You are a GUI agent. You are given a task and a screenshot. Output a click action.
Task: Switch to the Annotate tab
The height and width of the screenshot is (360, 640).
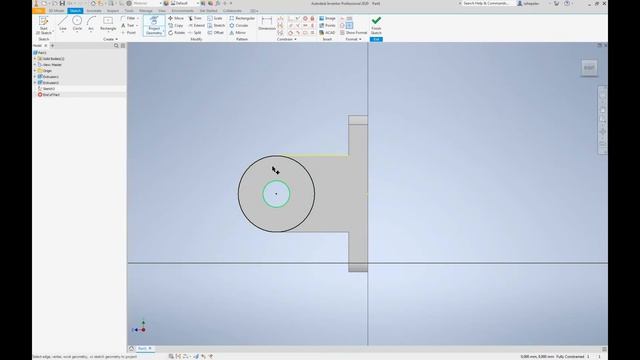(94, 11)
